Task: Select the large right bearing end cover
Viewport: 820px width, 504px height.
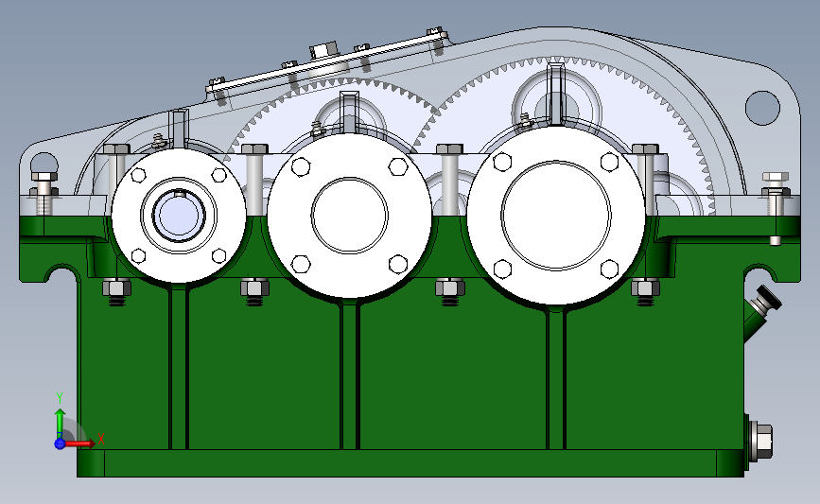Action: point(556,216)
